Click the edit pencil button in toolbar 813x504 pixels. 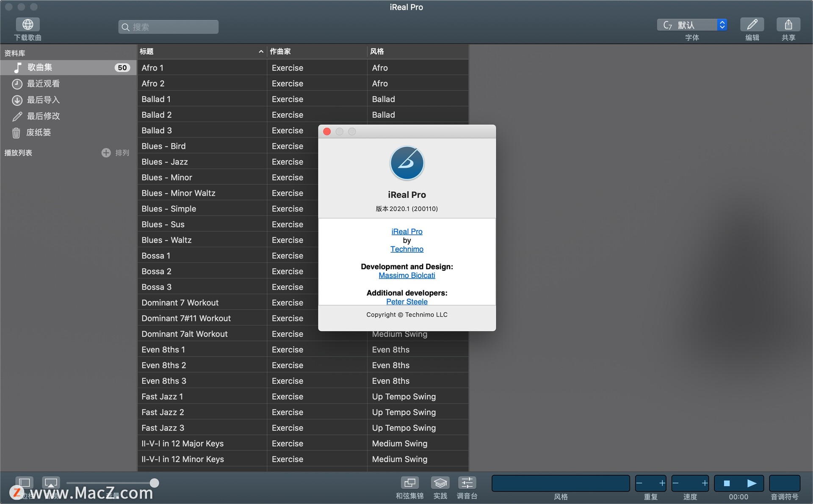pyautogui.click(x=752, y=25)
